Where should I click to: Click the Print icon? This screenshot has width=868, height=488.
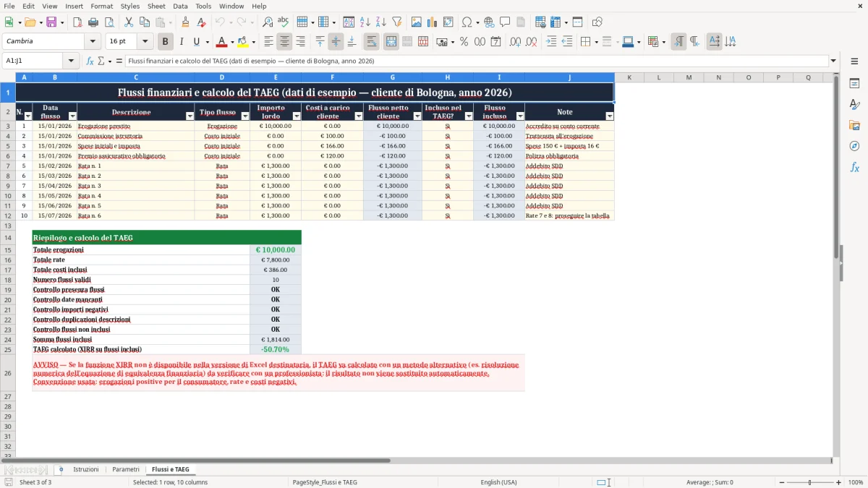pos(93,22)
